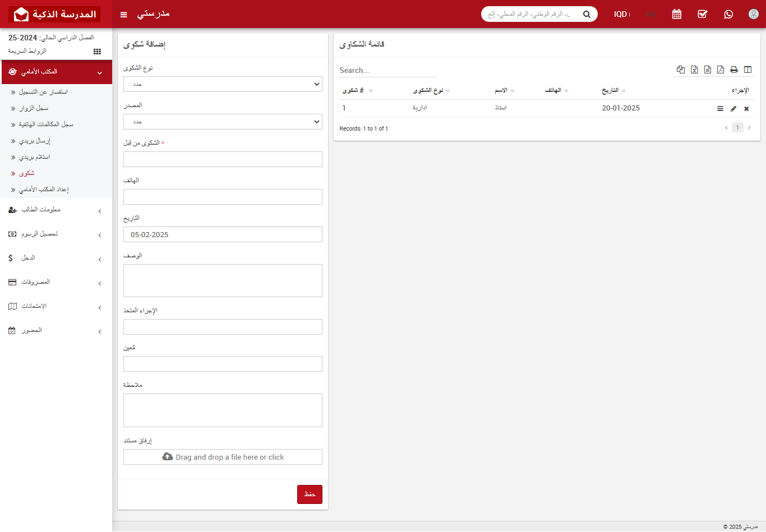Expand معلومات الطالب sidebar section
The image size is (766, 532).
click(56, 210)
